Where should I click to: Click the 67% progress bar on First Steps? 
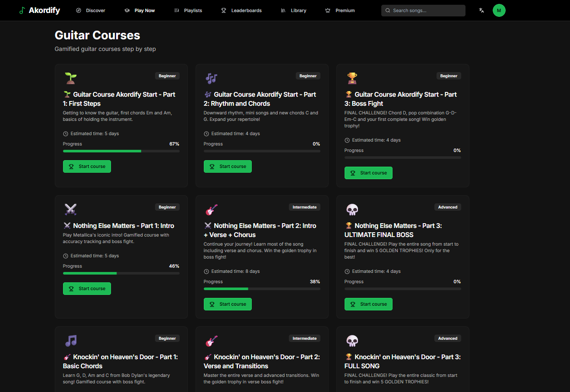pos(121,151)
